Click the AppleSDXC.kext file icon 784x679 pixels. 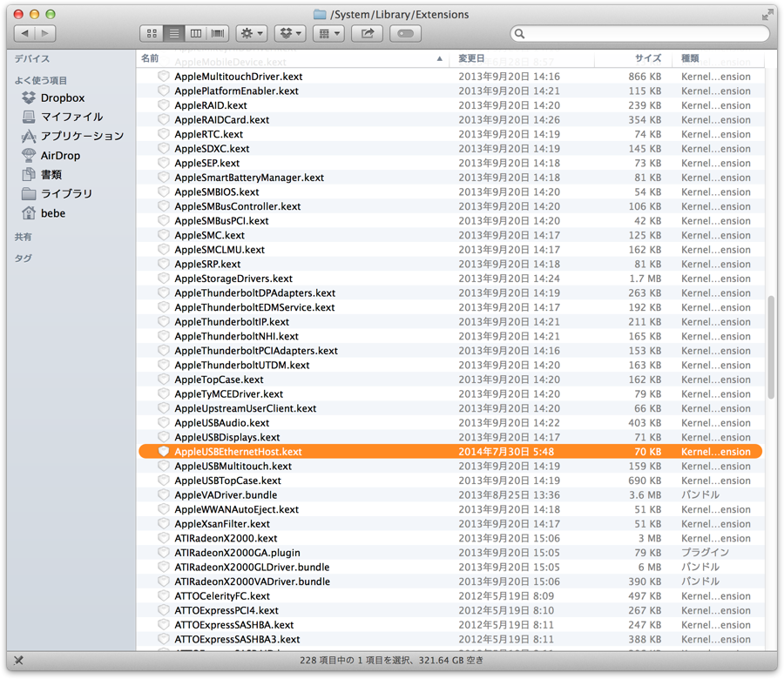pyautogui.click(x=164, y=148)
